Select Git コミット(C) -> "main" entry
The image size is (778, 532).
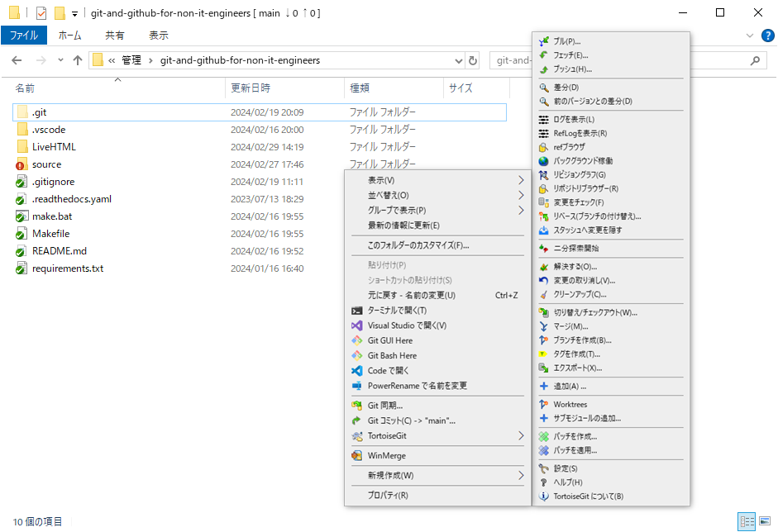[x=437, y=421]
